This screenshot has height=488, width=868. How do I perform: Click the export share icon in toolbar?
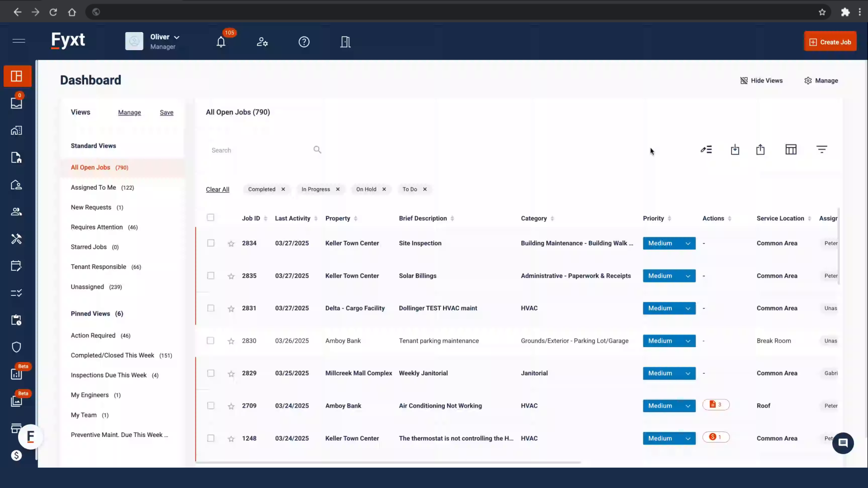point(760,150)
